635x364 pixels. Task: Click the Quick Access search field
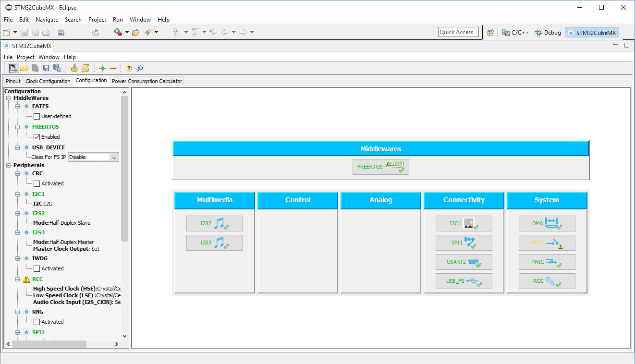click(x=458, y=32)
